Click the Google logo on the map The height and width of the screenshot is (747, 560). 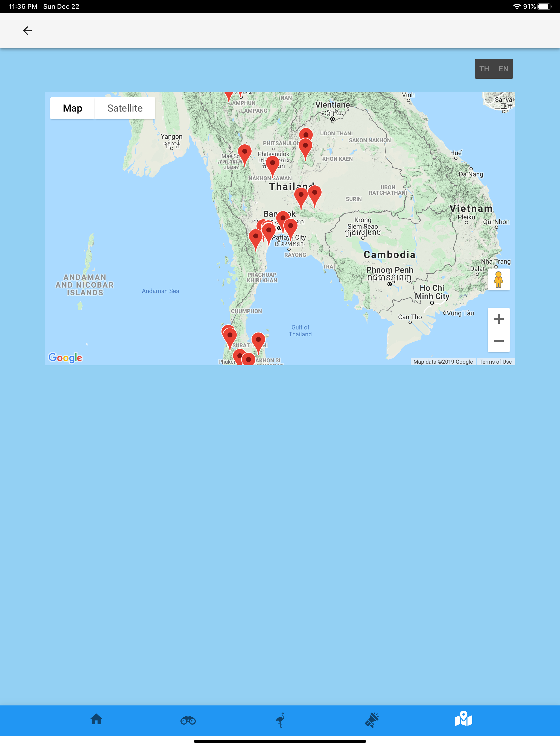(66, 358)
